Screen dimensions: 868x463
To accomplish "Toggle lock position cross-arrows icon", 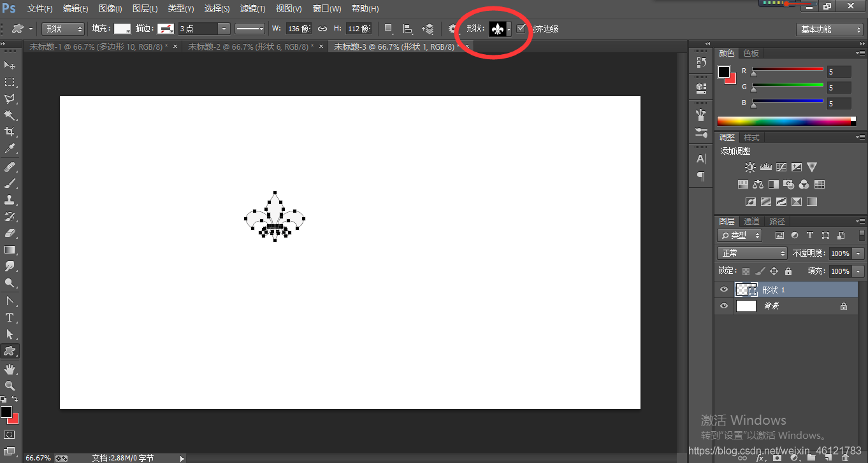I will pyautogui.click(x=774, y=271).
